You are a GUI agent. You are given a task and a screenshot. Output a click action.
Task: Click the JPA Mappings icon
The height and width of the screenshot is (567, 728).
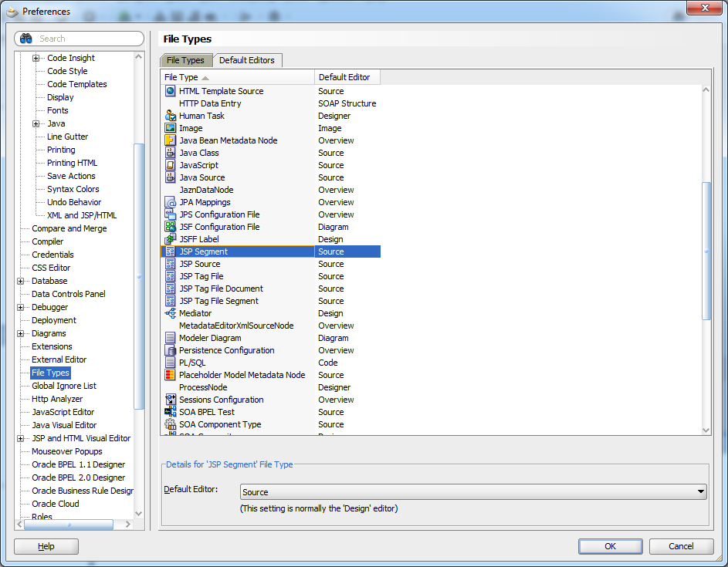169,202
